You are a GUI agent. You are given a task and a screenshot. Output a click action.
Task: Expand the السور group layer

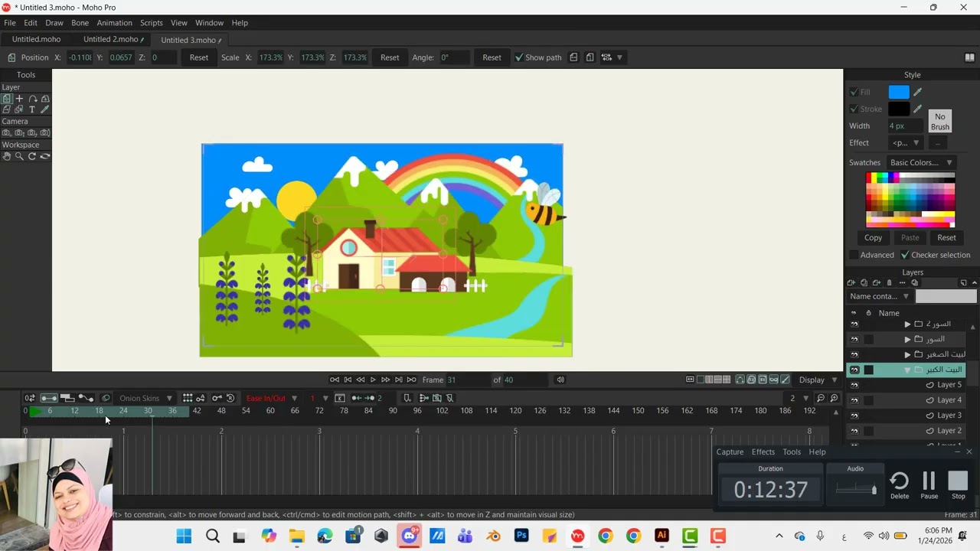[908, 339]
